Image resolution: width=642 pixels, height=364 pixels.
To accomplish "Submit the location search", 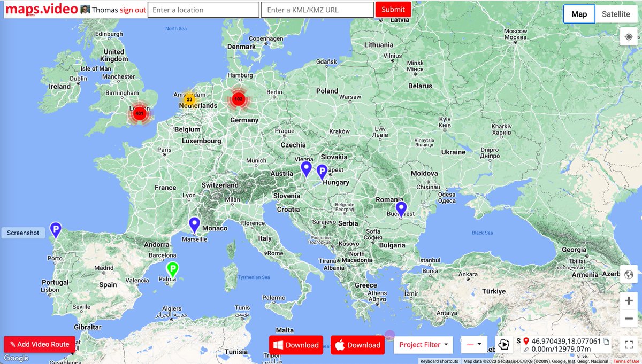I will point(393,10).
